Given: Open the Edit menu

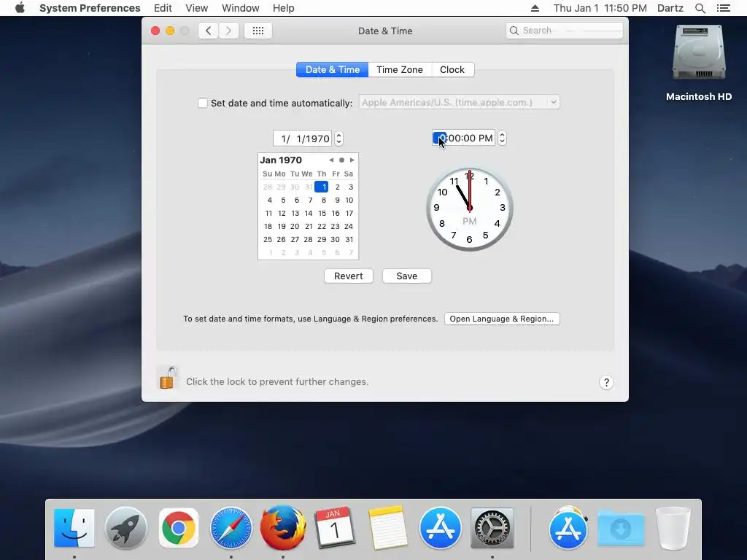Looking at the screenshot, I should 163,8.
